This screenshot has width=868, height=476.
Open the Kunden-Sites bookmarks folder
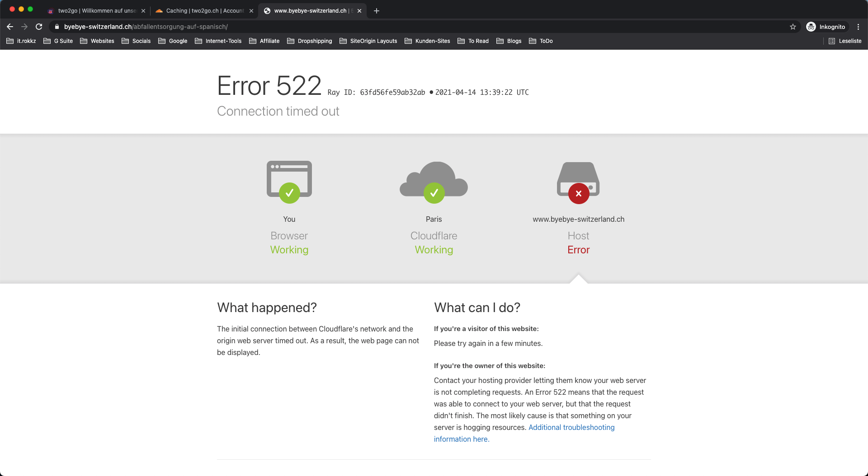pos(428,41)
